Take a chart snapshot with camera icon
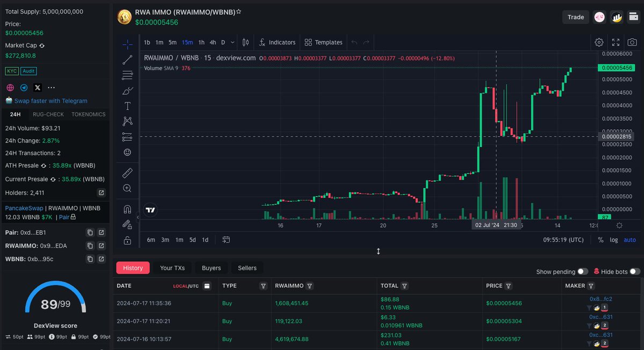644x350 pixels. click(633, 42)
